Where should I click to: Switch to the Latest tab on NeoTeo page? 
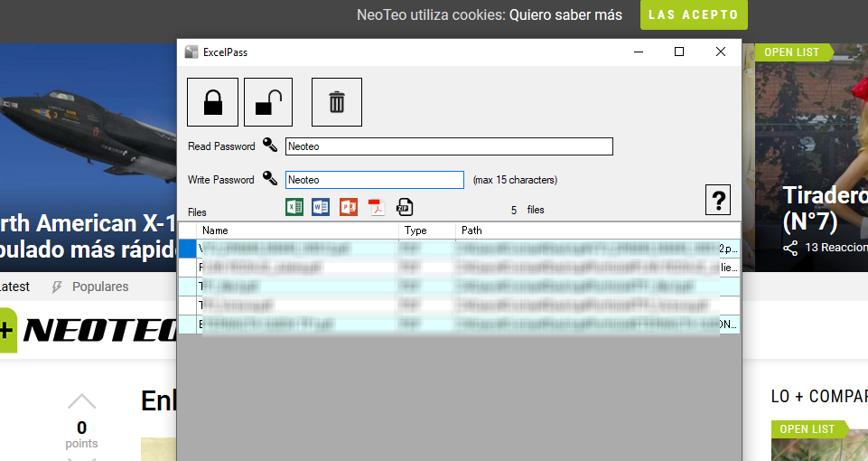[14, 287]
